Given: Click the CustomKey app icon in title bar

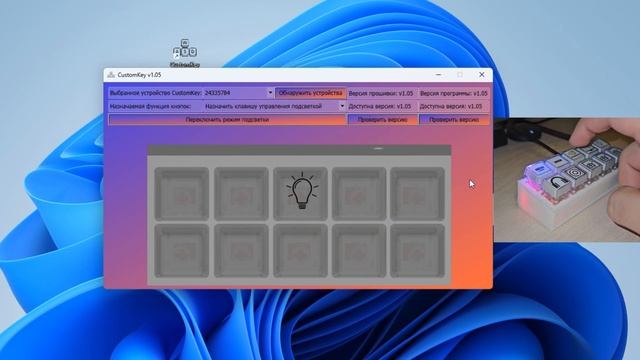Looking at the screenshot, I should pos(111,75).
